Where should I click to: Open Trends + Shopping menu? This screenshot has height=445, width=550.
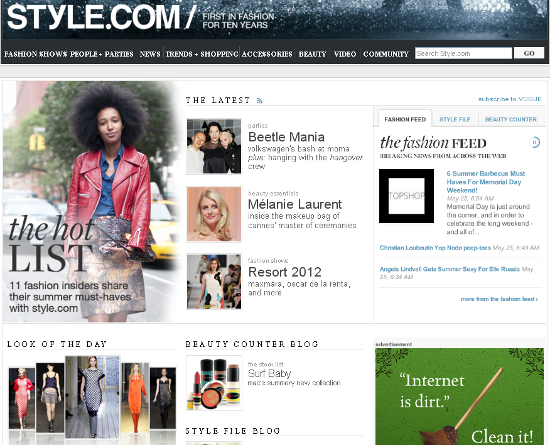click(202, 54)
